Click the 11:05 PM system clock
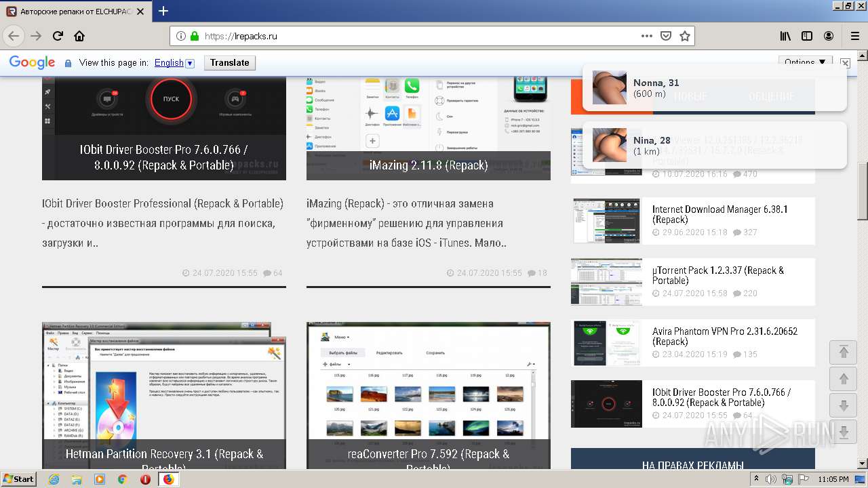This screenshot has width=868, height=488. click(833, 479)
